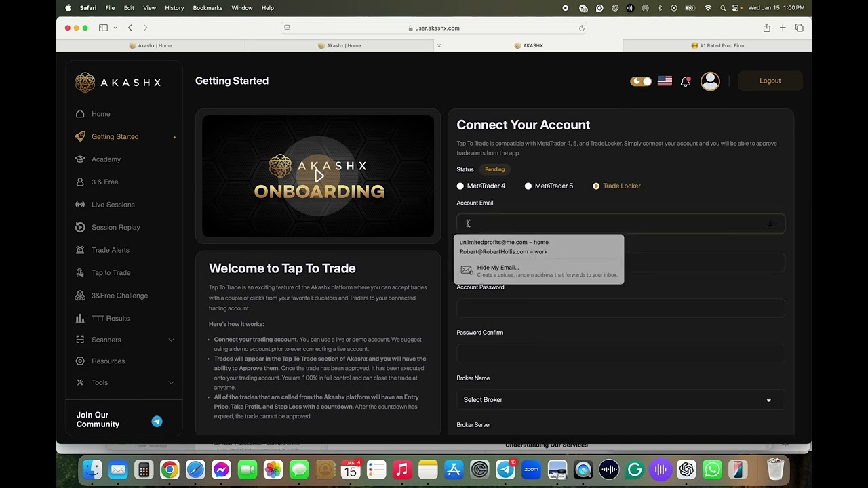Screen dimensions: 868x488
Task: Click the Password Confirm field
Action: tap(620, 354)
